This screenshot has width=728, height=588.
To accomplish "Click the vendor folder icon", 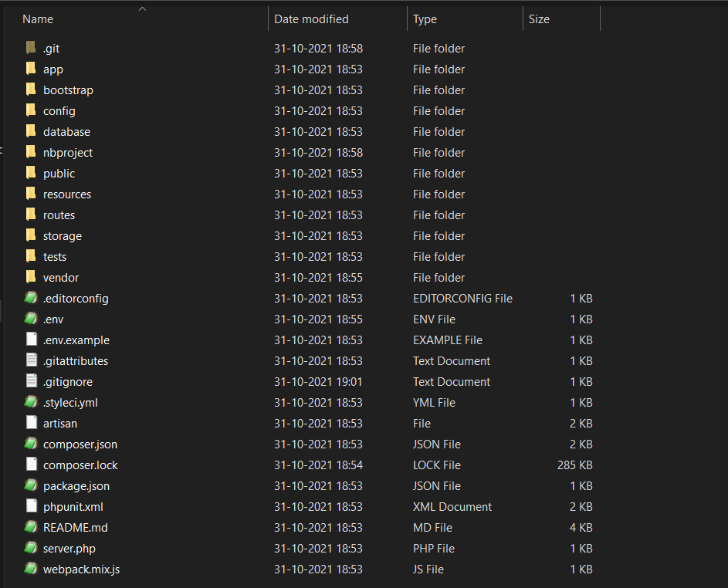I will pyautogui.click(x=31, y=277).
